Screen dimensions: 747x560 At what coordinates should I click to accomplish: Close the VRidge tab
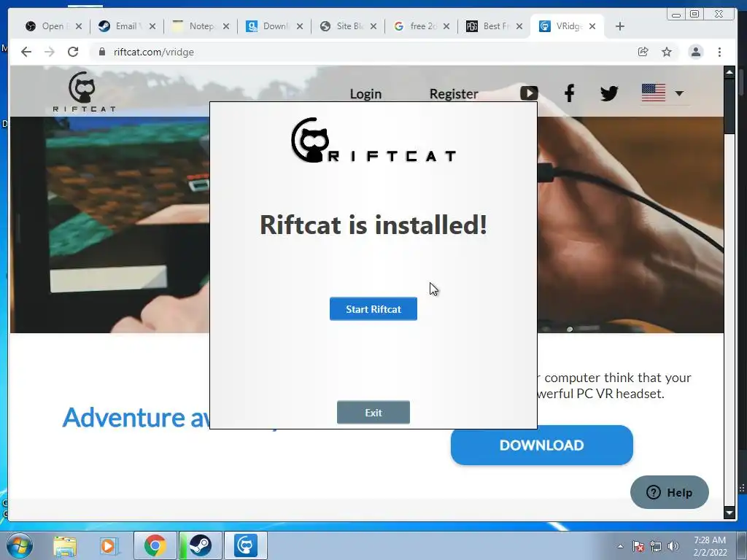point(592,26)
